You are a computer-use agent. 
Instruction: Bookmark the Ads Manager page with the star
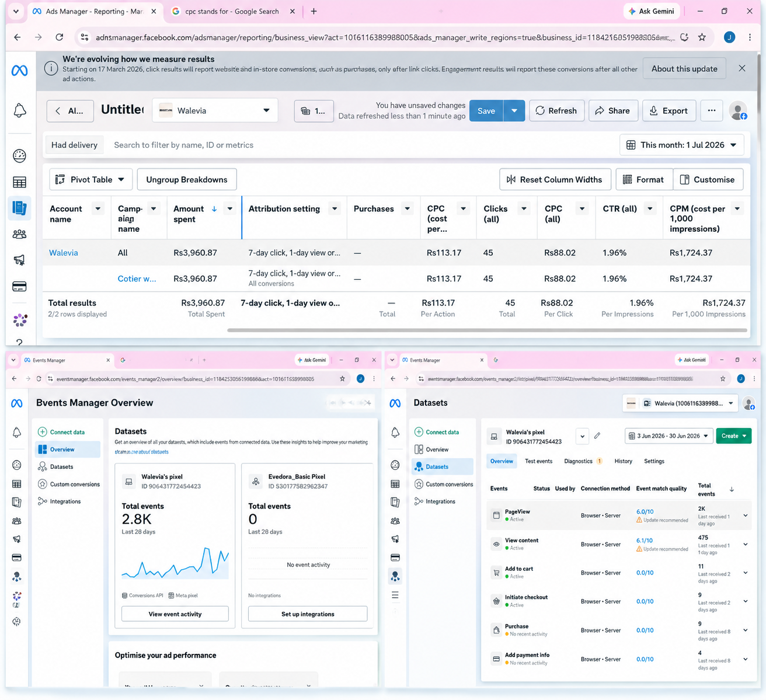(x=702, y=37)
